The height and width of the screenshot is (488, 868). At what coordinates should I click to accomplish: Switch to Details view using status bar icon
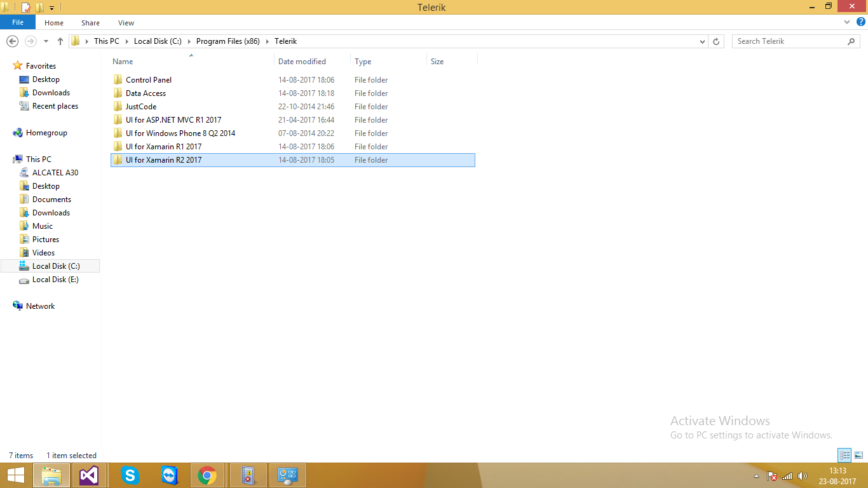[844, 455]
